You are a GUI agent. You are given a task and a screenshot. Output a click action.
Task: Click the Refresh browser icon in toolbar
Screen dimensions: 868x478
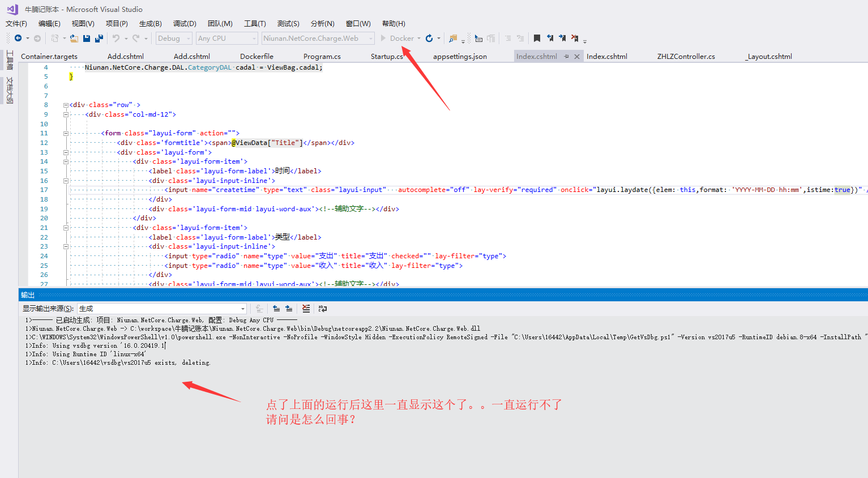click(429, 38)
